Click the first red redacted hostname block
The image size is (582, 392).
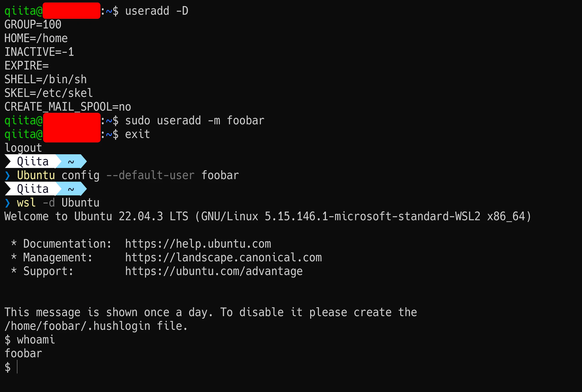click(x=71, y=11)
